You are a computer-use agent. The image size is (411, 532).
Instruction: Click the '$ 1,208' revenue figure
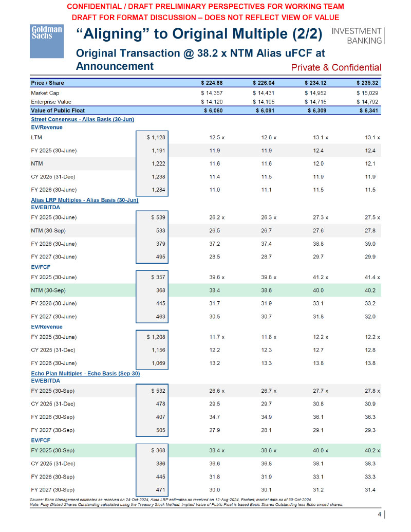tap(156, 337)
